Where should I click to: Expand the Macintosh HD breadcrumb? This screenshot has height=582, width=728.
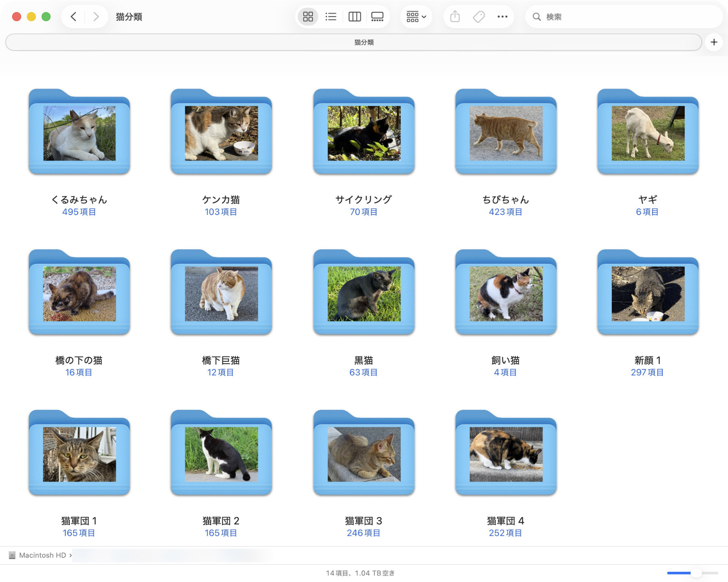pyautogui.click(x=71, y=555)
